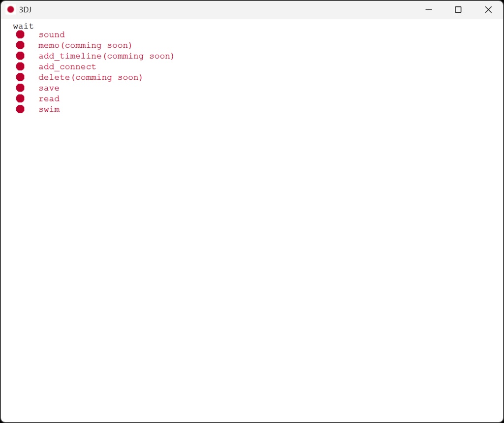504x423 pixels.
Task: Select the swim text label
Action: (x=49, y=109)
